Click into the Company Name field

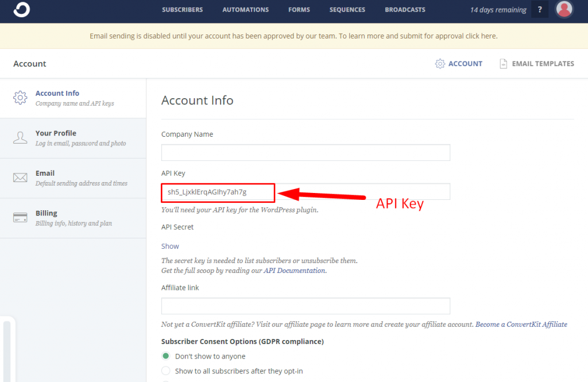pos(305,153)
